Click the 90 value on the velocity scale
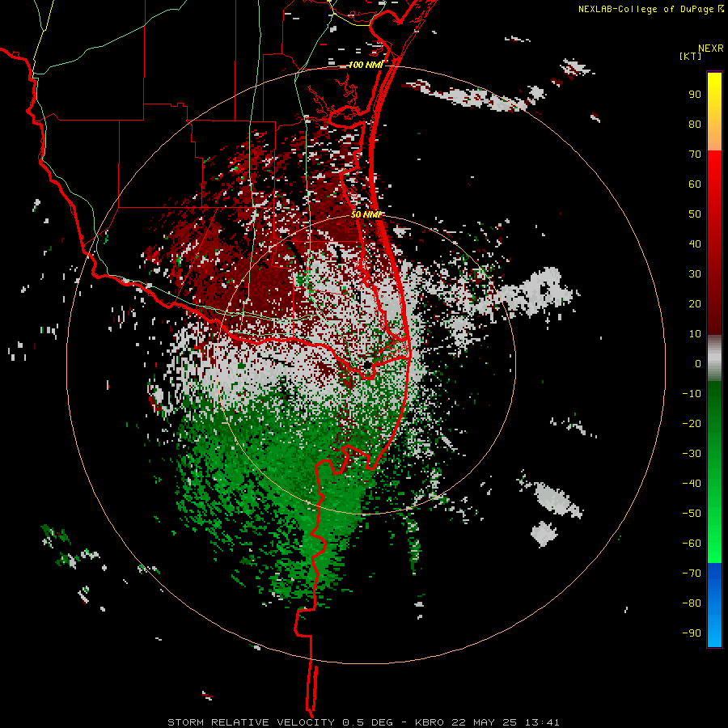 coord(695,95)
